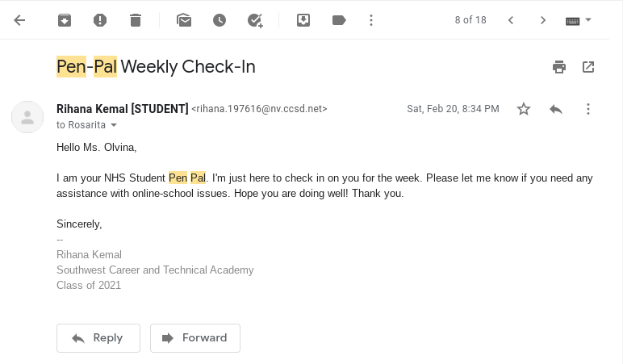Add this email to Tasks
The image size is (623, 364).
[x=255, y=20]
